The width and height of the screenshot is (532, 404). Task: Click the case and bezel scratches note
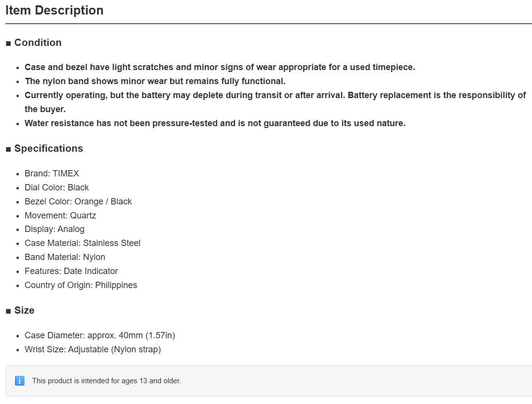pos(220,67)
